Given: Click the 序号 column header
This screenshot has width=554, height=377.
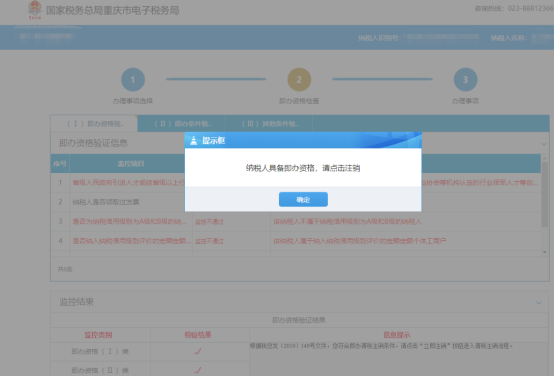Looking at the screenshot, I should click(x=60, y=164).
